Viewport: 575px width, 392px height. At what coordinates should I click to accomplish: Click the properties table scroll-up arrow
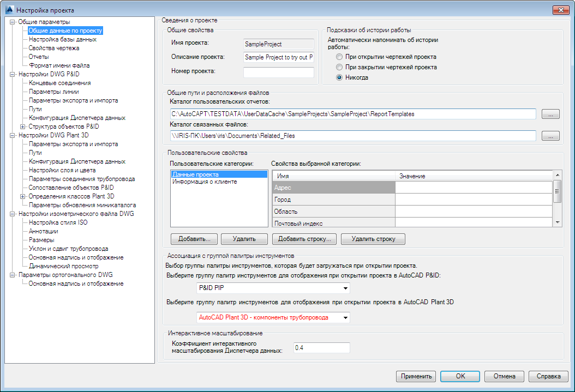[558, 175]
